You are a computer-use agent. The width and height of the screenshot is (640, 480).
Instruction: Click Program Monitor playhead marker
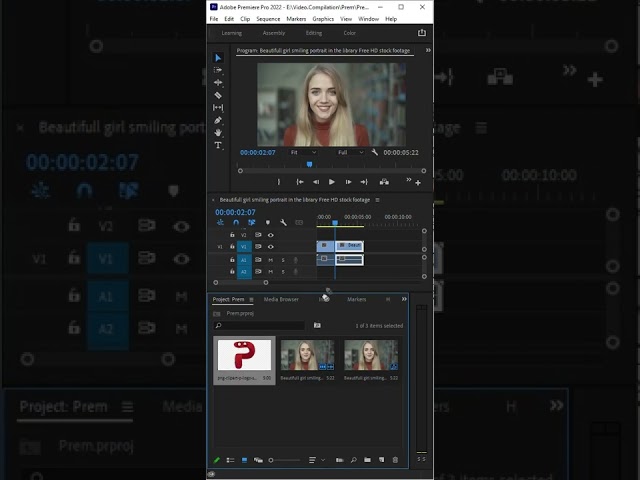tap(309, 164)
